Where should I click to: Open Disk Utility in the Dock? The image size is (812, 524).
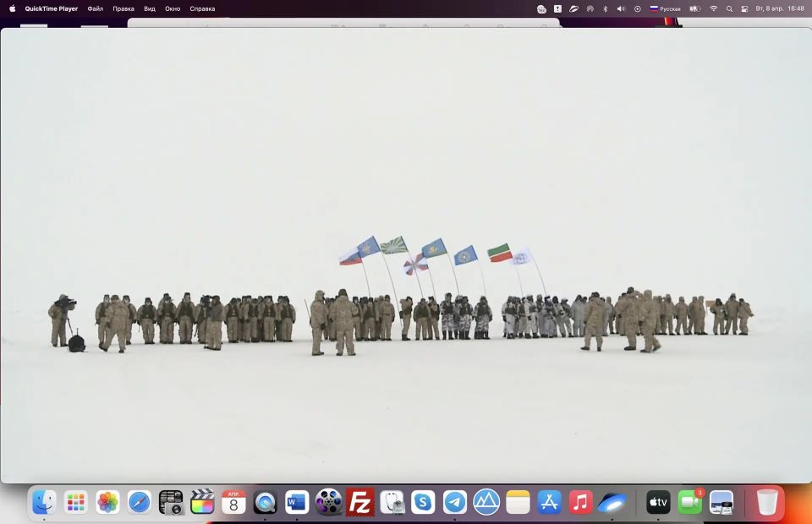pyautogui.click(x=392, y=502)
